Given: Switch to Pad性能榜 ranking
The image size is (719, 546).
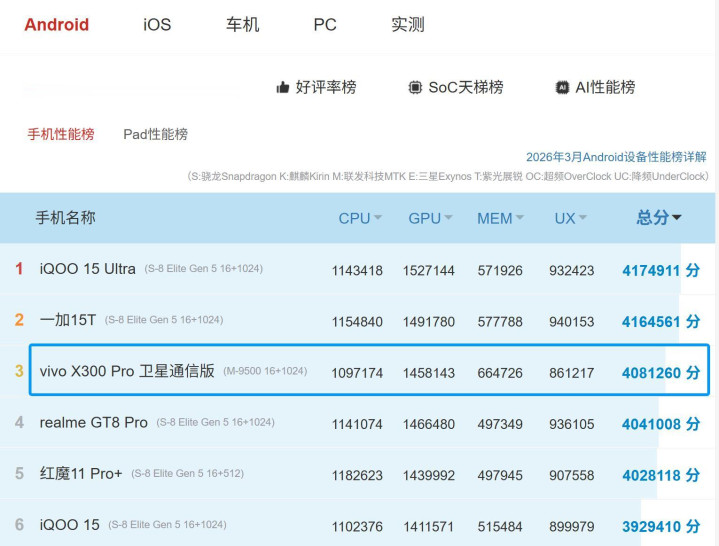Looking at the screenshot, I should [155, 134].
